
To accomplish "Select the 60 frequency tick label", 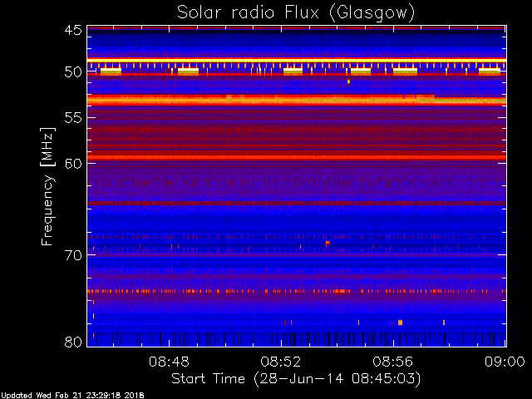I will 73,164.
